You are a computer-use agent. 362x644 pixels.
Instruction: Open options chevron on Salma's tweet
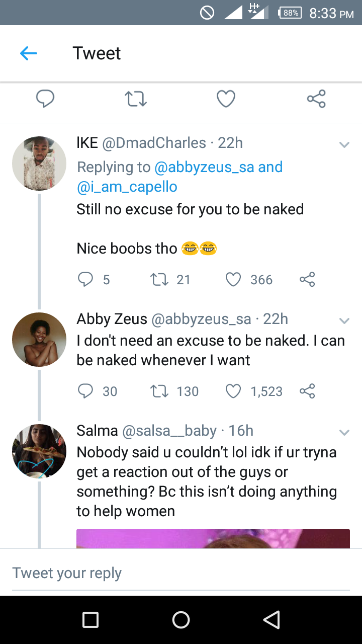coord(344,432)
